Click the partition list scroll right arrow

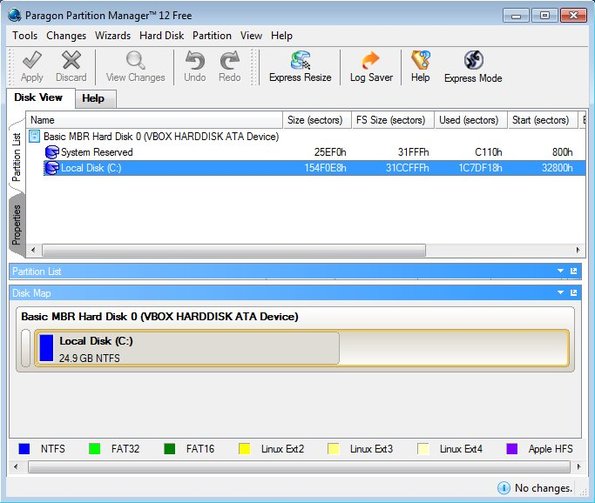coord(578,250)
